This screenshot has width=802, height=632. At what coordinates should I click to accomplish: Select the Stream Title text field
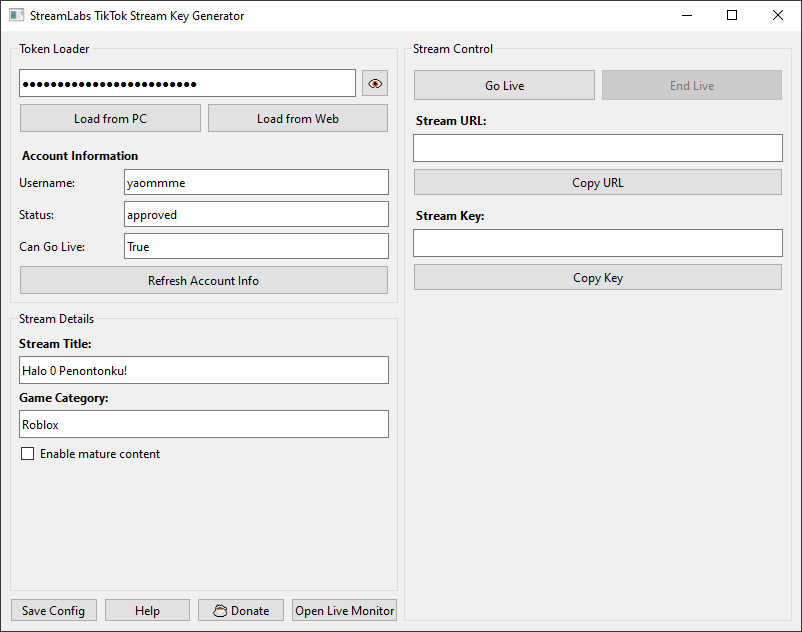tap(203, 370)
